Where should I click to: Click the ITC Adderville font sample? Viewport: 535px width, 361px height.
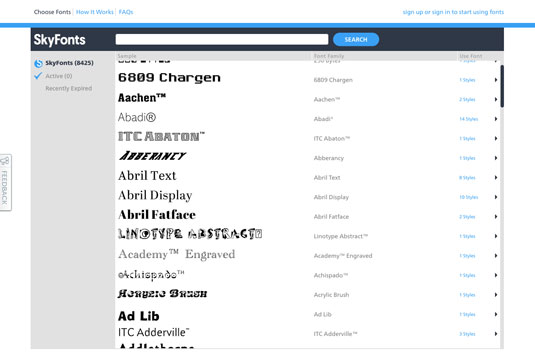[154, 332]
